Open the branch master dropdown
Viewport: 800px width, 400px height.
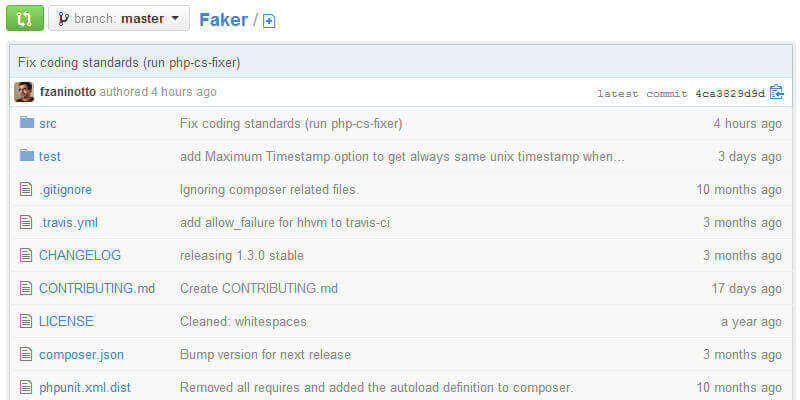point(119,18)
